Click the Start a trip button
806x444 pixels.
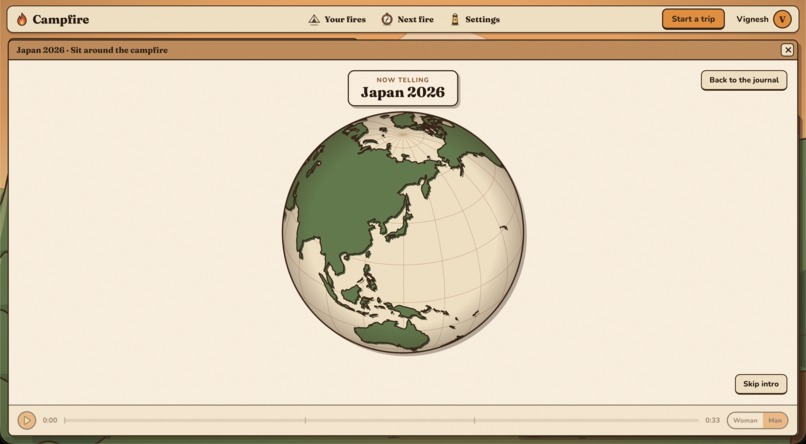(x=693, y=19)
